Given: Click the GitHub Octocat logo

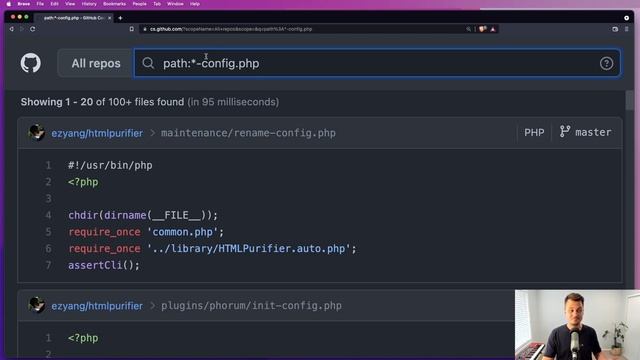Looking at the screenshot, I should 31,63.
